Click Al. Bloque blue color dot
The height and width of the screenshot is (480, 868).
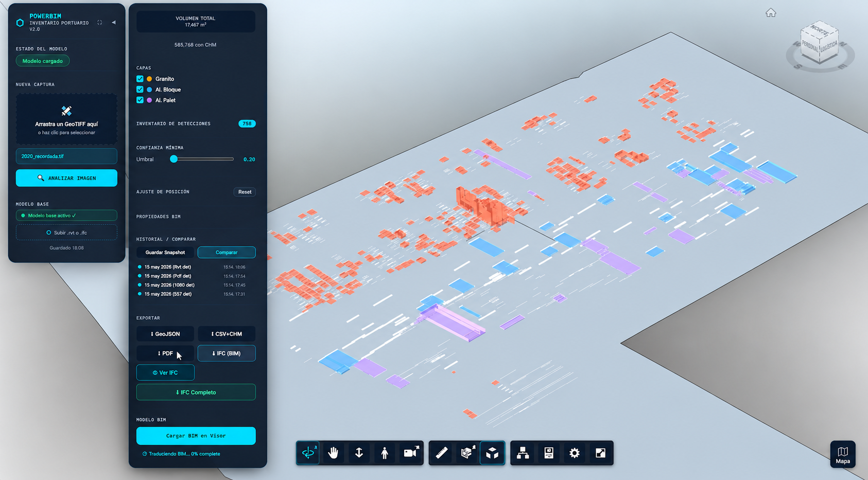point(149,90)
